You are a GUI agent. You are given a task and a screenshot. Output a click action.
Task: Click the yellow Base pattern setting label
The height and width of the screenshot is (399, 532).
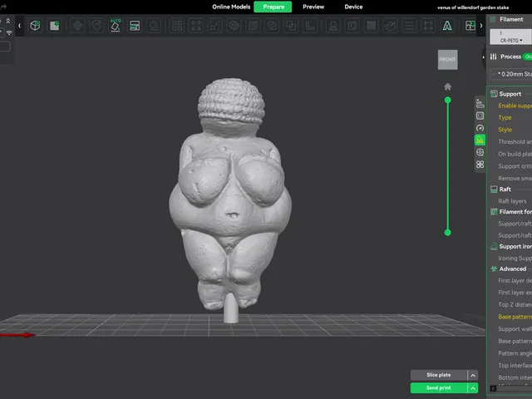(515, 317)
